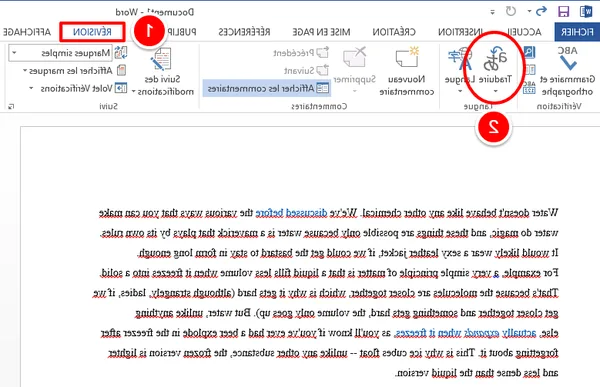The width and height of the screenshot is (600, 387).
Task: Open the Marques simples dropdown
Action: click(60, 53)
